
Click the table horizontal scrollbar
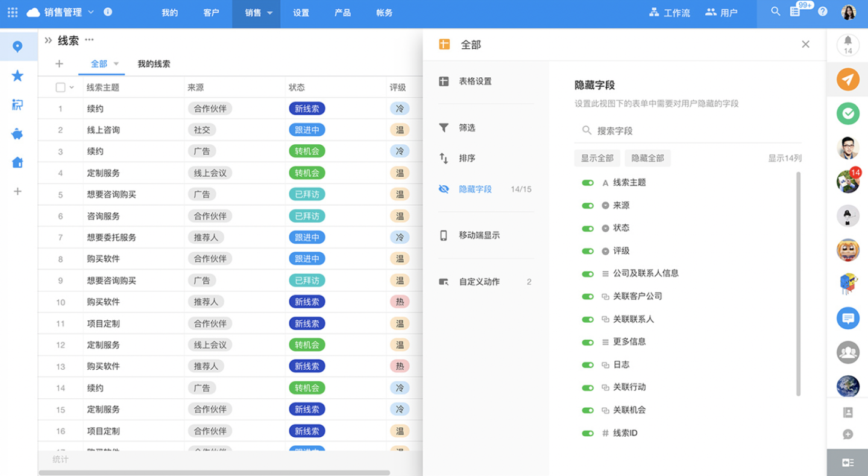215,472
